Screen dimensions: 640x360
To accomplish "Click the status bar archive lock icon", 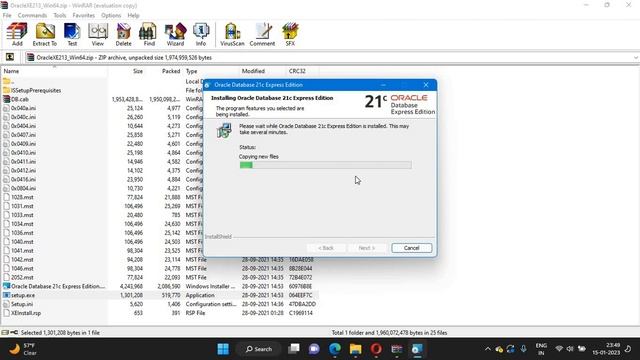I will point(14,333).
